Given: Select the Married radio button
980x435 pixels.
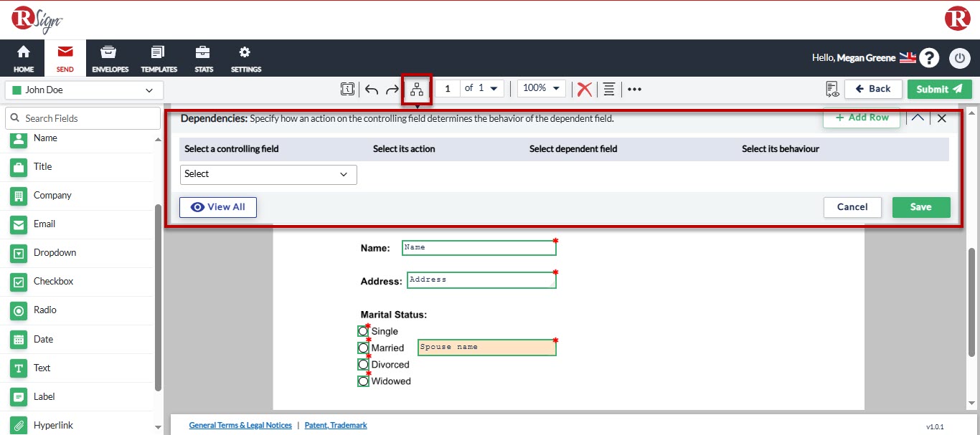Looking at the screenshot, I should (363, 348).
